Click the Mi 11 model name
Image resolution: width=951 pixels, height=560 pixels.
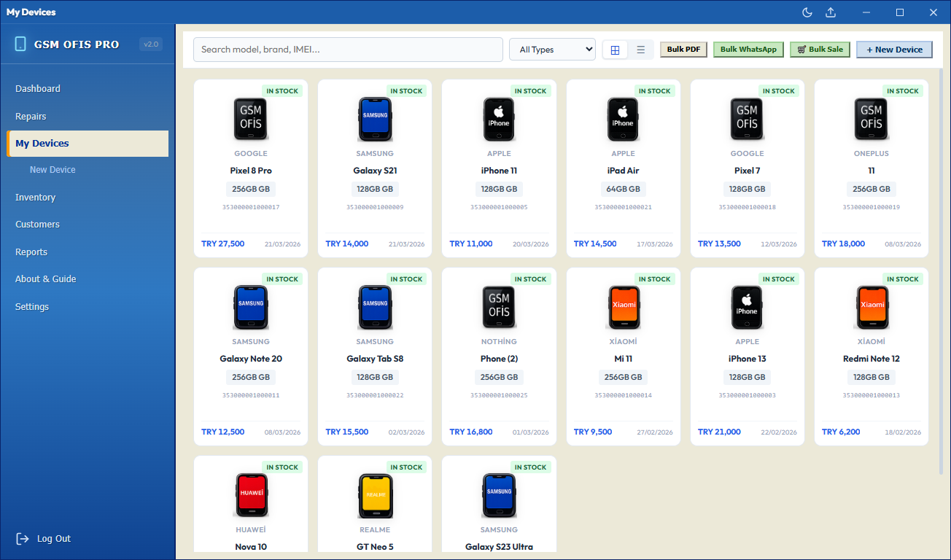623,359
